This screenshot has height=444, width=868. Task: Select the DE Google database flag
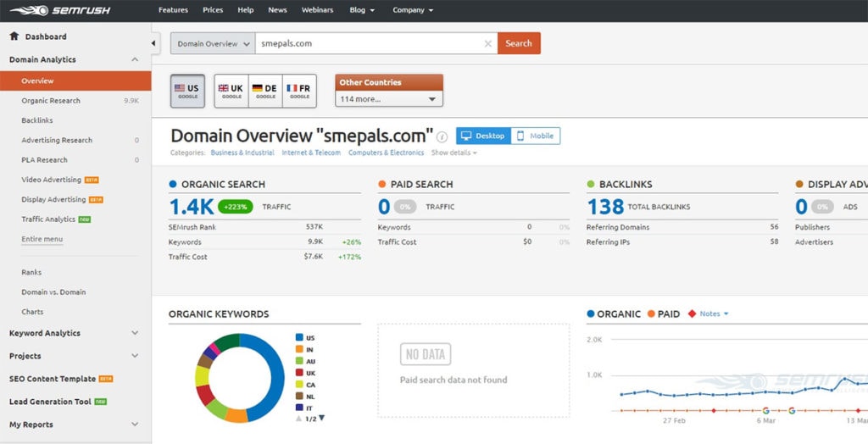tap(265, 91)
